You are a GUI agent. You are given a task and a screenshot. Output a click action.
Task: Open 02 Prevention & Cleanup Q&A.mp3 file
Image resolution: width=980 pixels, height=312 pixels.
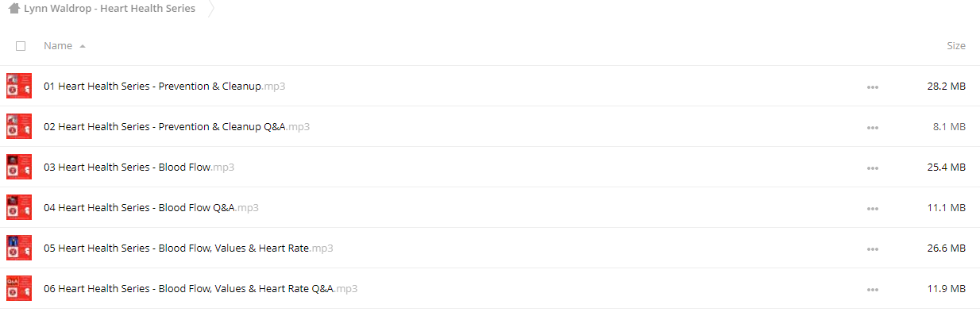[176, 126]
